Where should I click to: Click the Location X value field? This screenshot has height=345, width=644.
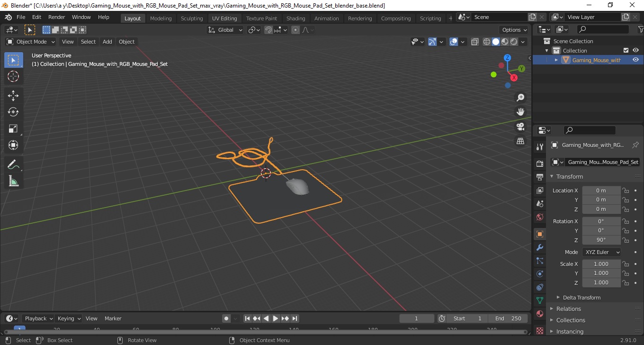click(x=601, y=191)
